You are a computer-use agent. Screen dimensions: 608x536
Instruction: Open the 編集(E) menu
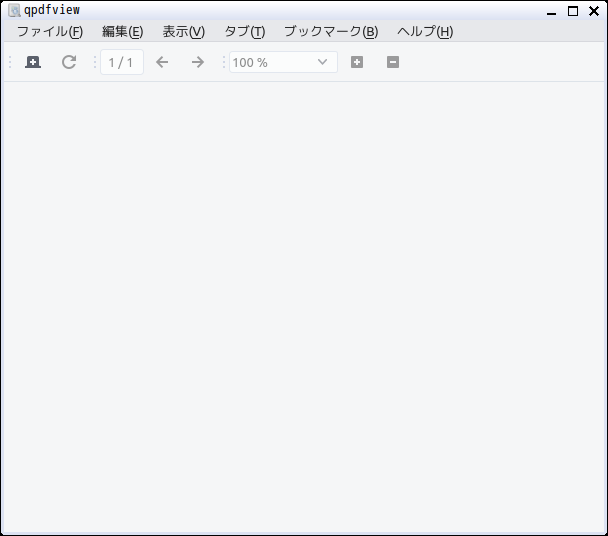pos(123,31)
